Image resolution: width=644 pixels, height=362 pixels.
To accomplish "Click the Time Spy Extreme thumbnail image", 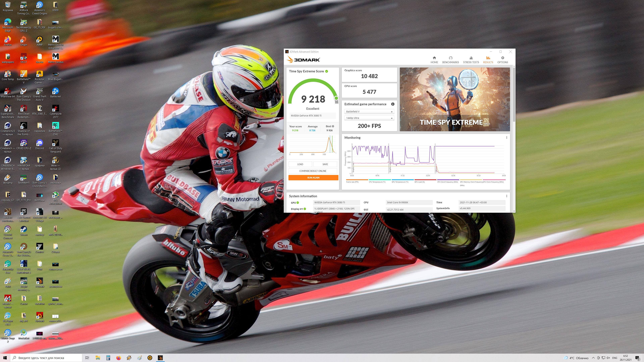I will [x=454, y=99].
